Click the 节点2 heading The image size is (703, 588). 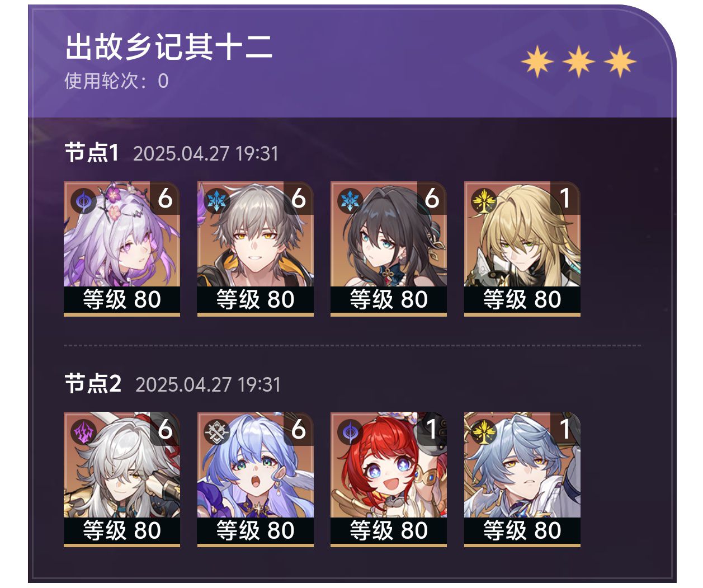[93, 384]
